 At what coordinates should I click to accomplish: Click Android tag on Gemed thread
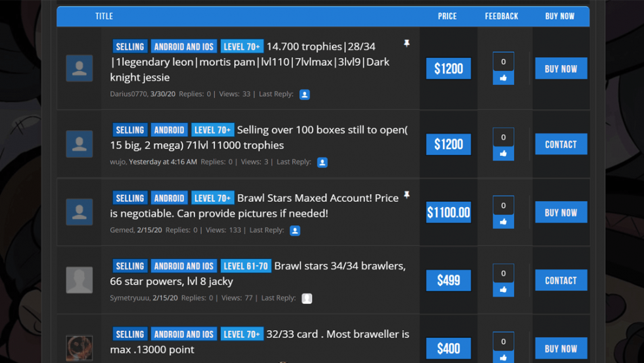coord(170,198)
